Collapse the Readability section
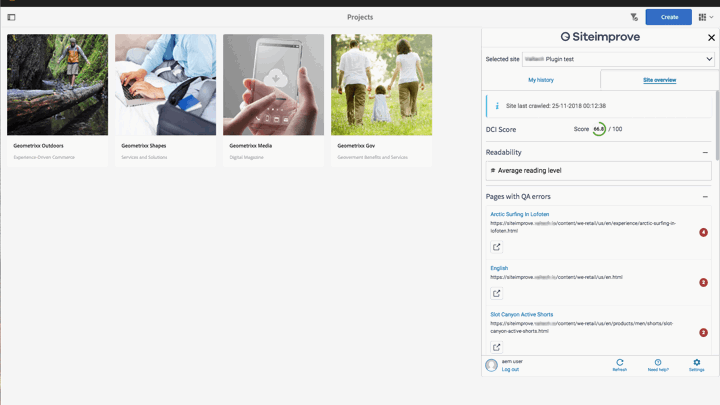720x405 pixels. [x=705, y=153]
